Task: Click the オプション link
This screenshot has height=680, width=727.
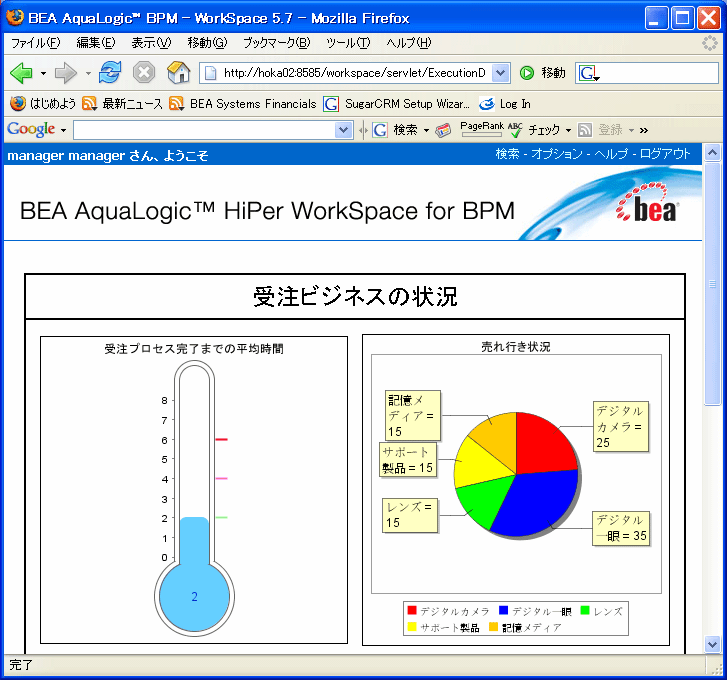Action: (556, 154)
